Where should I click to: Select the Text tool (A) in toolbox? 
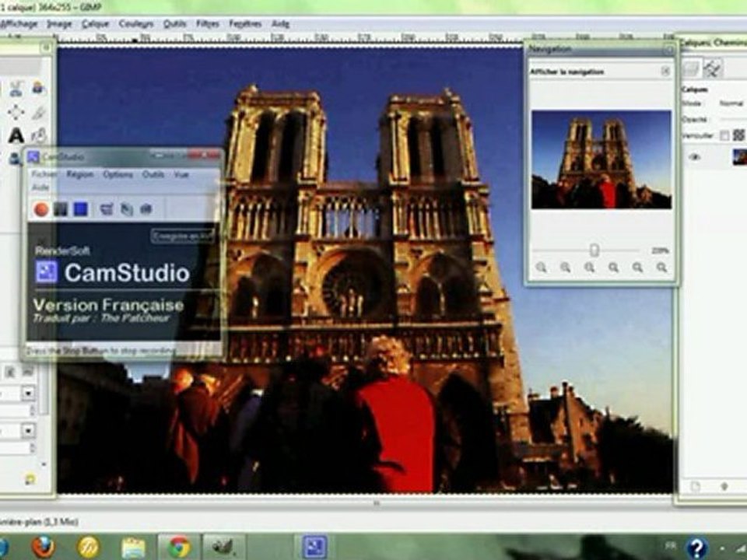pos(16,135)
